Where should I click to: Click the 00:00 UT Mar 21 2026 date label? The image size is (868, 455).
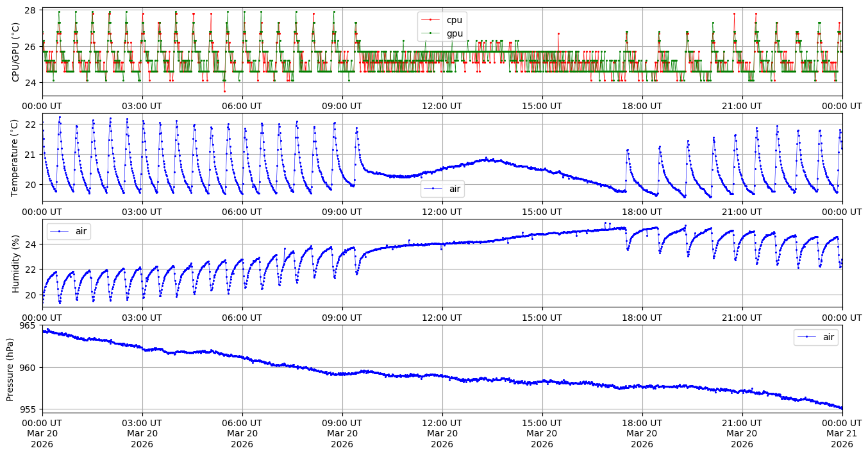click(842, 433)
